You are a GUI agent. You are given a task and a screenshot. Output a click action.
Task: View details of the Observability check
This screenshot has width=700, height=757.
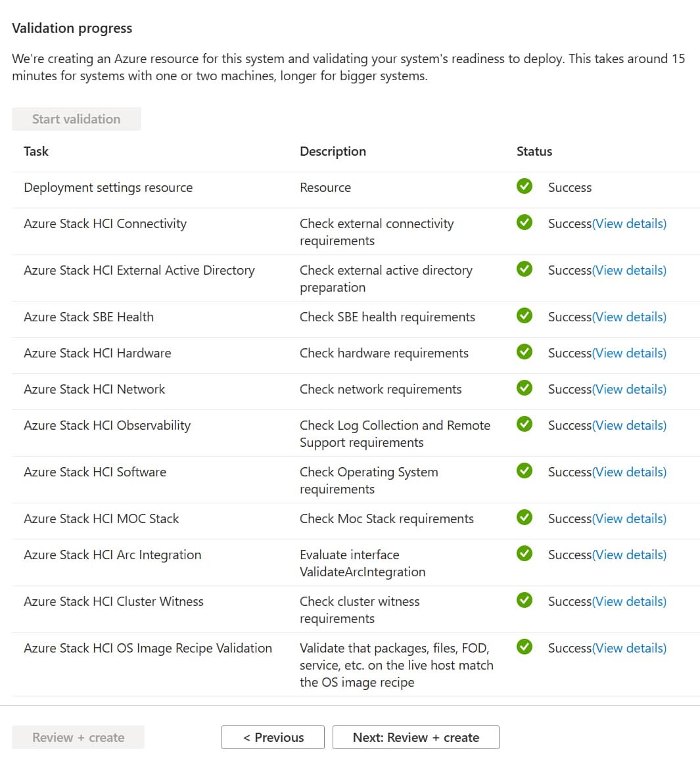630,425
